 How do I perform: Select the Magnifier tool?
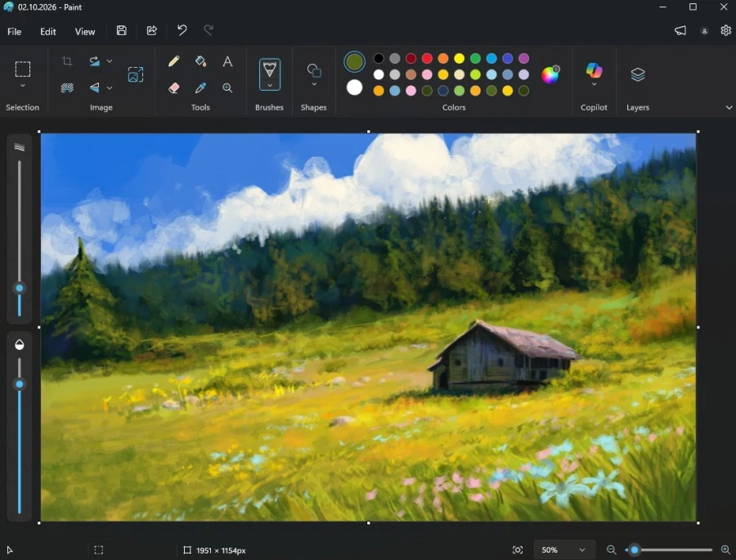227,87
